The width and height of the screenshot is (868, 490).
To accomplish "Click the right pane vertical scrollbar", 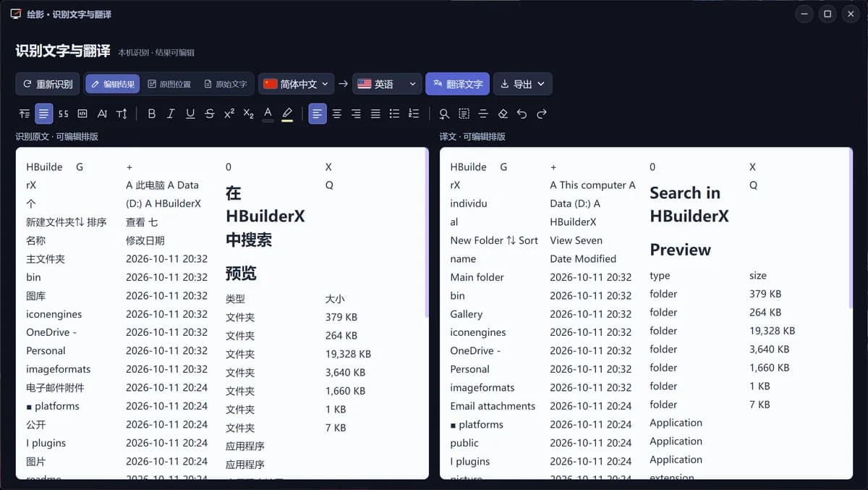I will (851, 229).
